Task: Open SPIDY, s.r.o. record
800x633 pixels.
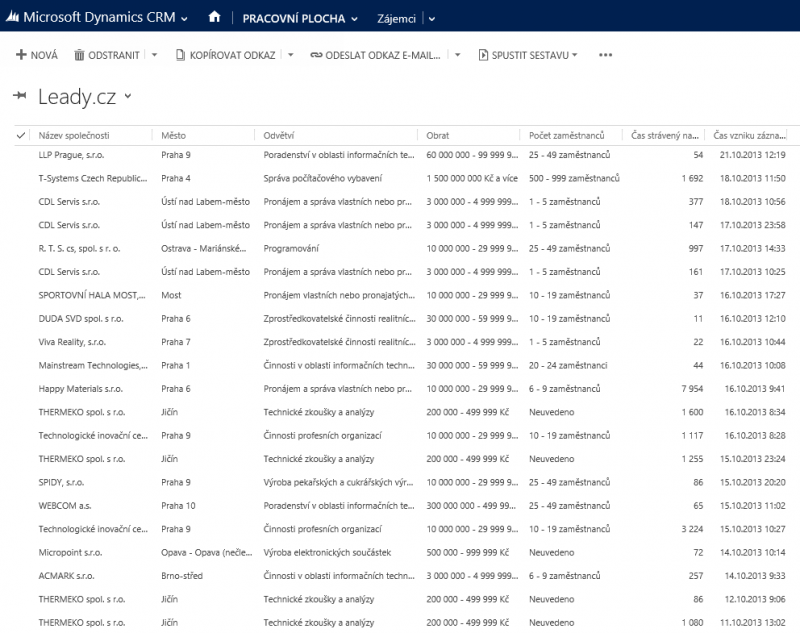Action: click(61, 482)
